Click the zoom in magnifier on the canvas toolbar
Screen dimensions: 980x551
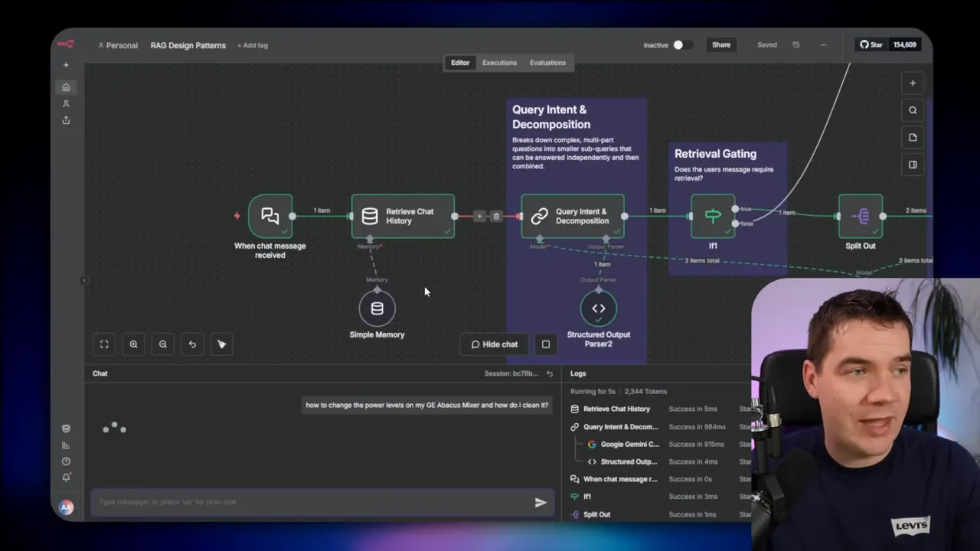tap(134, 344)
